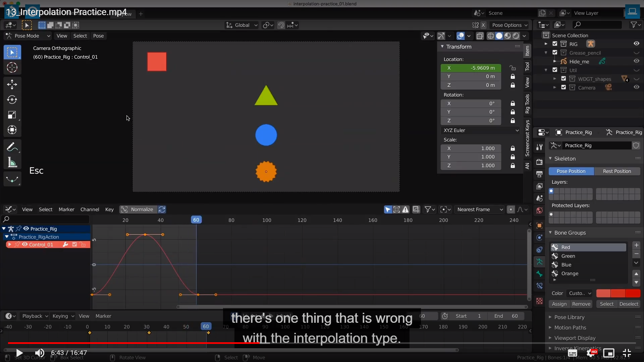
Task: Select the Scale tool
Action: 12,115
